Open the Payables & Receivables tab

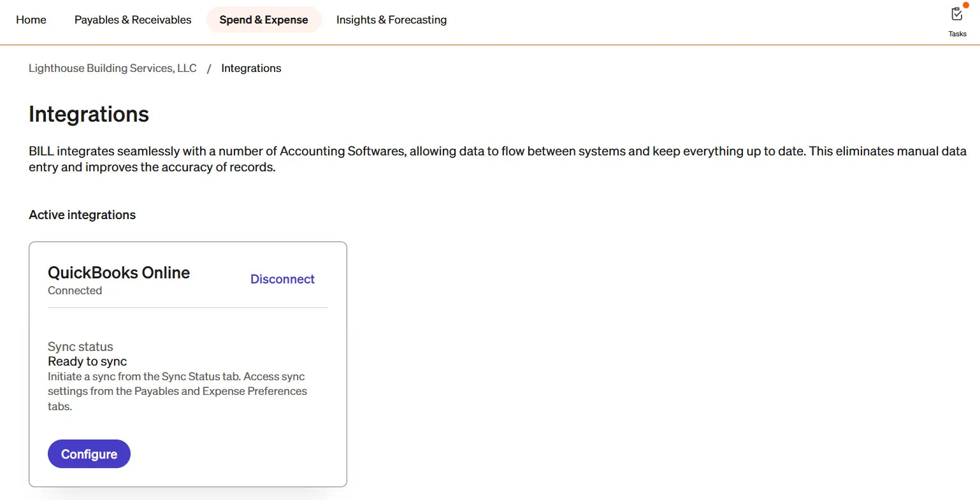133,20
